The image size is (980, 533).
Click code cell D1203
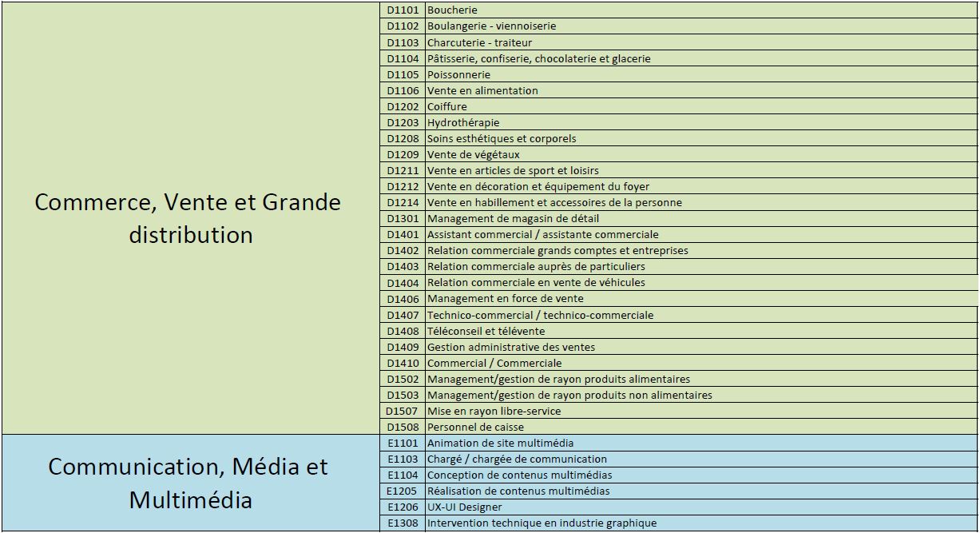pyautogui.click(x=403, y=122)
